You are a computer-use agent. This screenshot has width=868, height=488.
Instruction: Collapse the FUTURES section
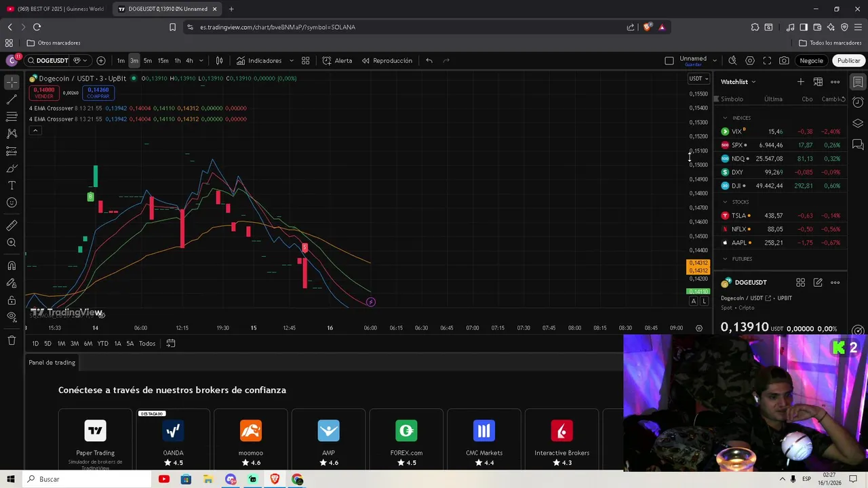[x=725, y=259]
